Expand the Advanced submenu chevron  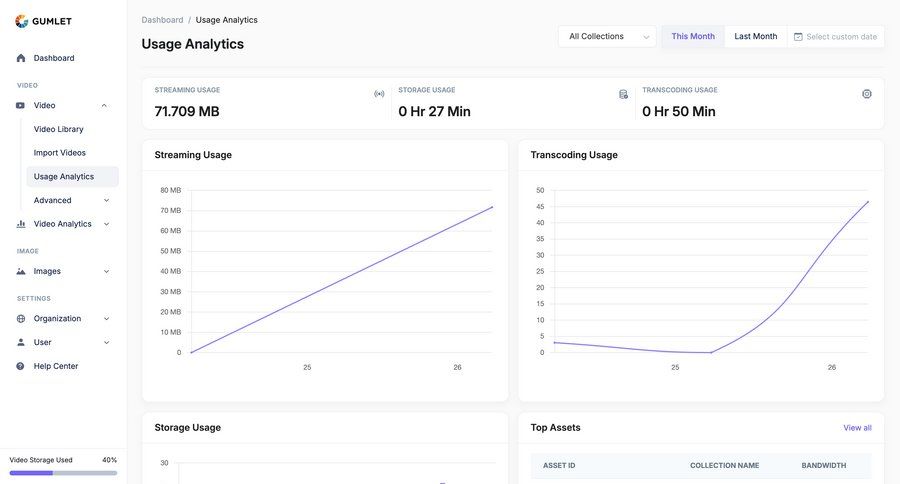coord(106,200)
